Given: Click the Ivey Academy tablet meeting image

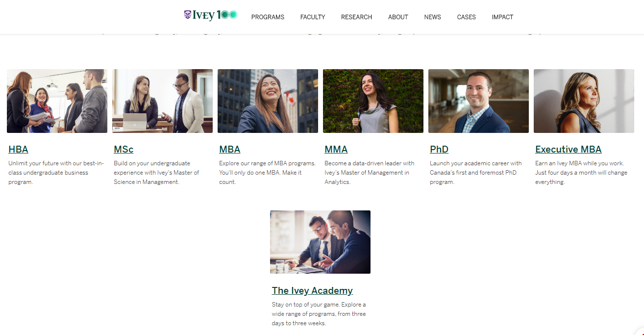Looking at the screenshot, I should (320, 242).
